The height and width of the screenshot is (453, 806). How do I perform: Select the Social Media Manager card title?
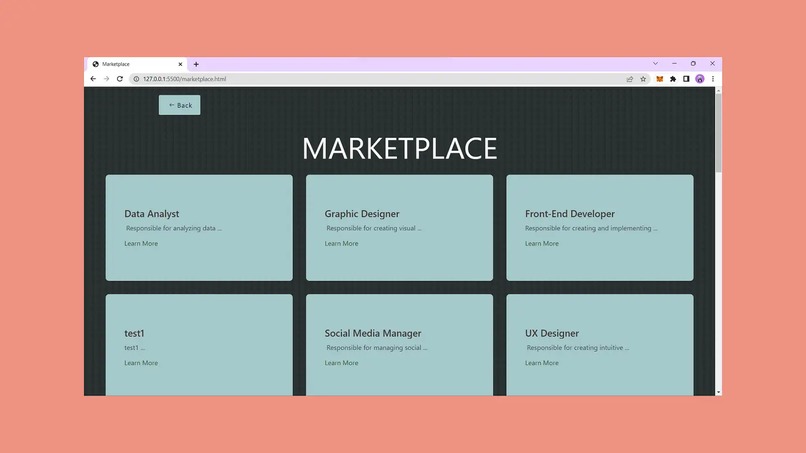373,333
